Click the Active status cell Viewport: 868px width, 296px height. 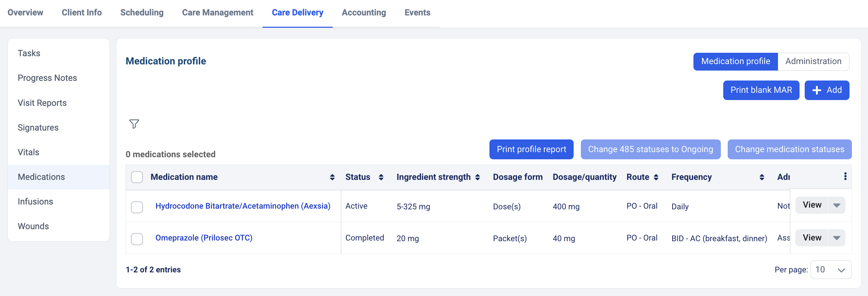(356, 206)
